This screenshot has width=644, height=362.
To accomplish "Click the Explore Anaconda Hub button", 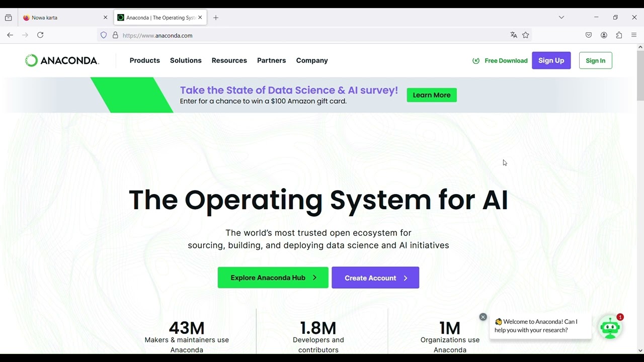I will click(273, 278).
